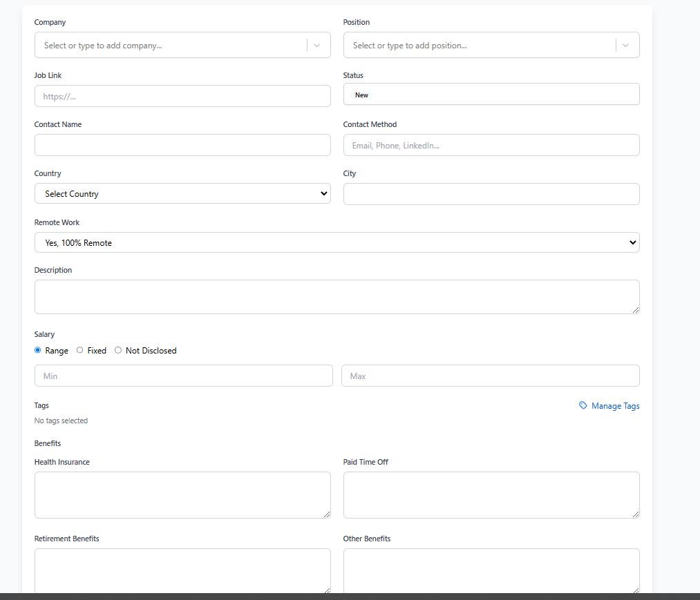Click the Paid Time Off text area
Screen dimensions: 700x600
(491, 495)
